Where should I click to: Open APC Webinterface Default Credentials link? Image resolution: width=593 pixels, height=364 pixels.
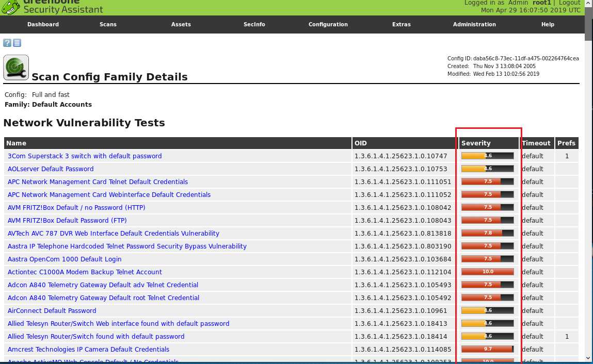109,194
